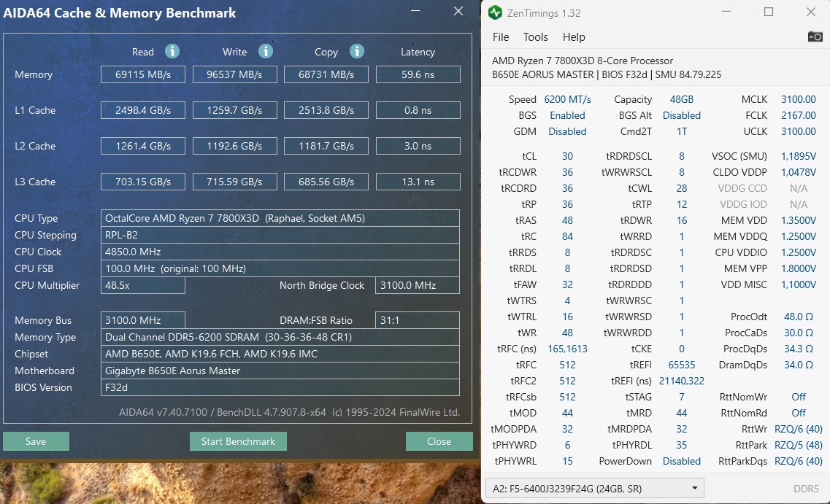Viewport: 830px width, 504px height.
Task: Click Motherboard Gigabyte B650E Aorus Master field
Action: [280, 371]
